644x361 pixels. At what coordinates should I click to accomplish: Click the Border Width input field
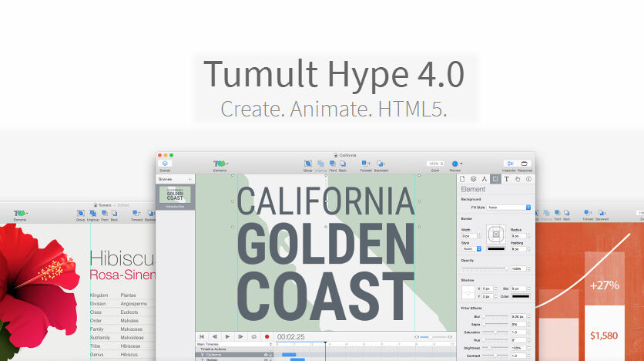pos(469,236)
